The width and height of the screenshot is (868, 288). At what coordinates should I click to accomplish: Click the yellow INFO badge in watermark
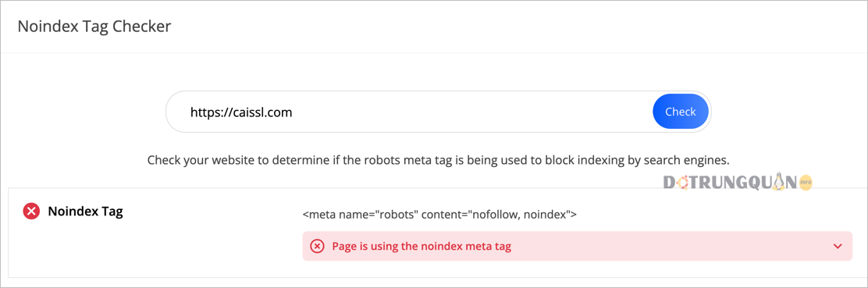pyautogui.click(x=805, y=182)
